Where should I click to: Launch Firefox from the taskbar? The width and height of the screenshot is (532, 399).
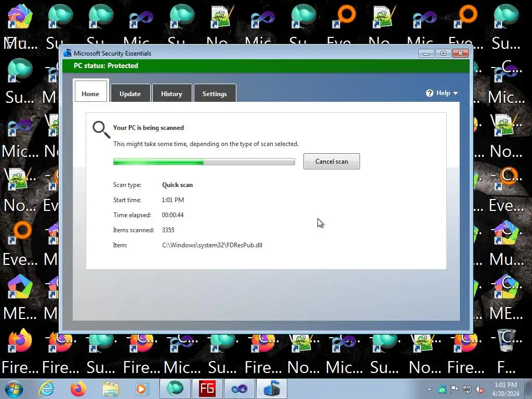tap(78, 389)
